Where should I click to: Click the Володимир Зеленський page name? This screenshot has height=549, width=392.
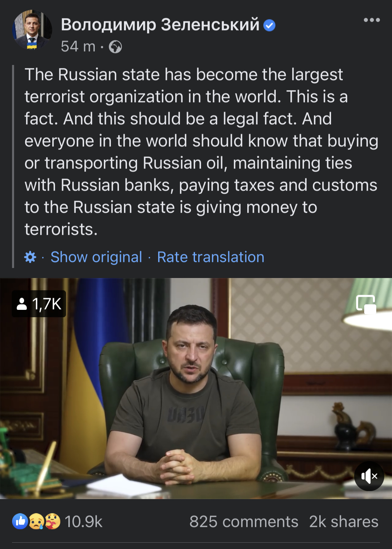(x=160, y=24)
